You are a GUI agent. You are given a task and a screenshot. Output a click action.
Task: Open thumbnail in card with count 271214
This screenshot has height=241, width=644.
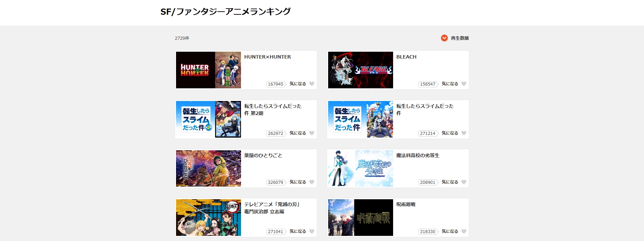click(x=361, y=119)
